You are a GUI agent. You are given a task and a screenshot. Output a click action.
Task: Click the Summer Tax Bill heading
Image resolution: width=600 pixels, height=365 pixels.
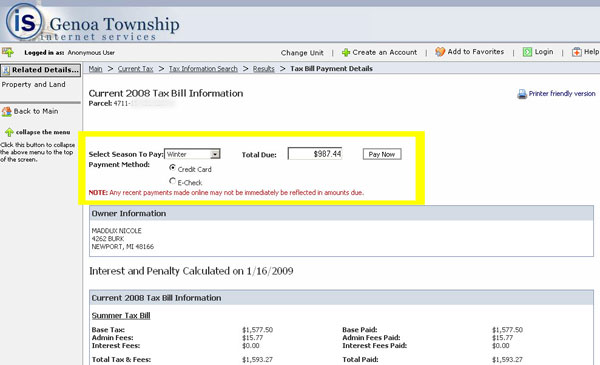pyautogui.click(x=121, y=316)
